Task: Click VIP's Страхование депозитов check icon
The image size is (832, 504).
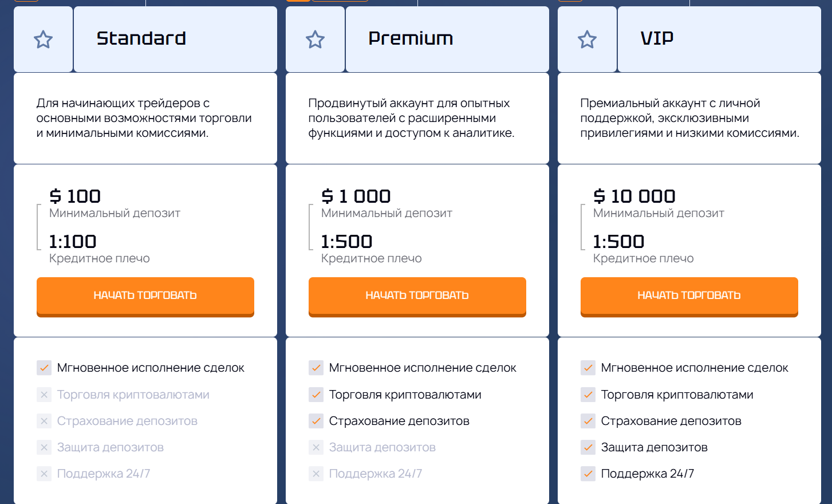Action: click(x=588, y=421)
